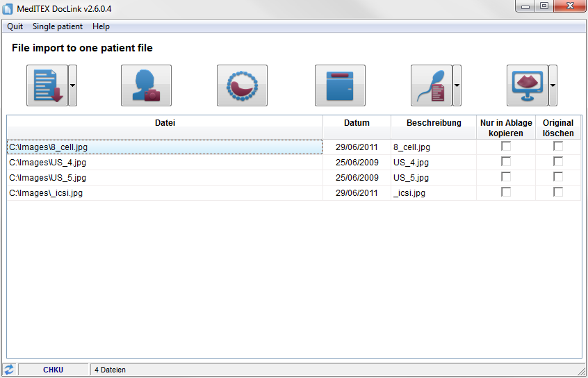Image resolution: width=588 pixels, height=378 pixels.
Task: Click description cell 8_cell.jpg
Action: 434,147
